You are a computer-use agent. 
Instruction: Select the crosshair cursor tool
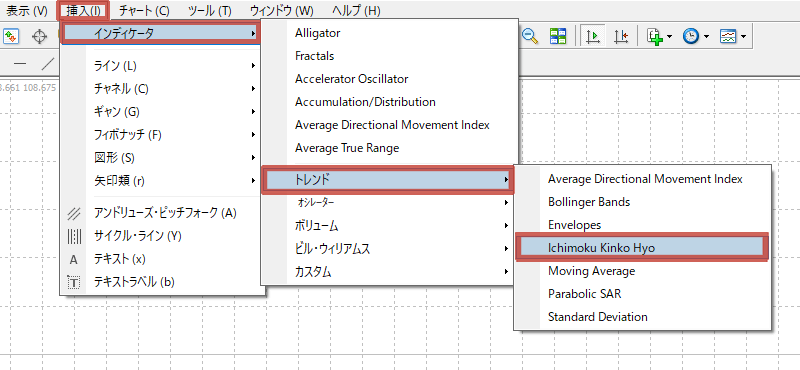[x=39, y=36]
